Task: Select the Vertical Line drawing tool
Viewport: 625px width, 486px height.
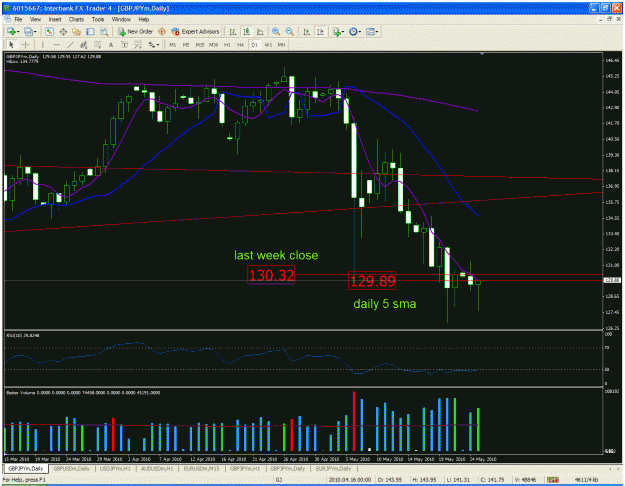Action: click(x=43, y=45)
